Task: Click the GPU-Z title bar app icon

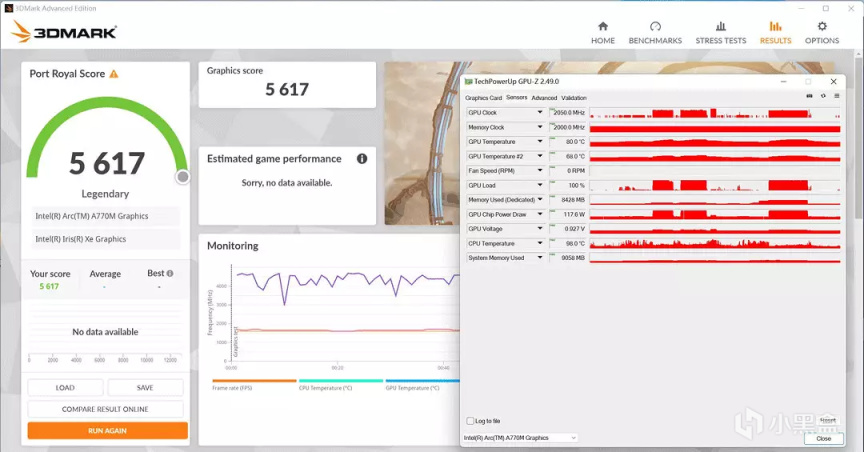Action: coord(468,82)
